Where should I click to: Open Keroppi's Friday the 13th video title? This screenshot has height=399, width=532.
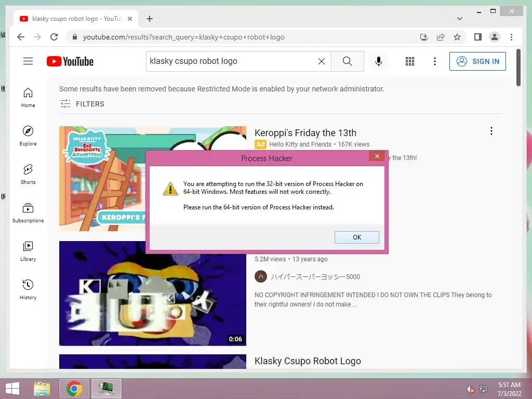tap(305, 132)
